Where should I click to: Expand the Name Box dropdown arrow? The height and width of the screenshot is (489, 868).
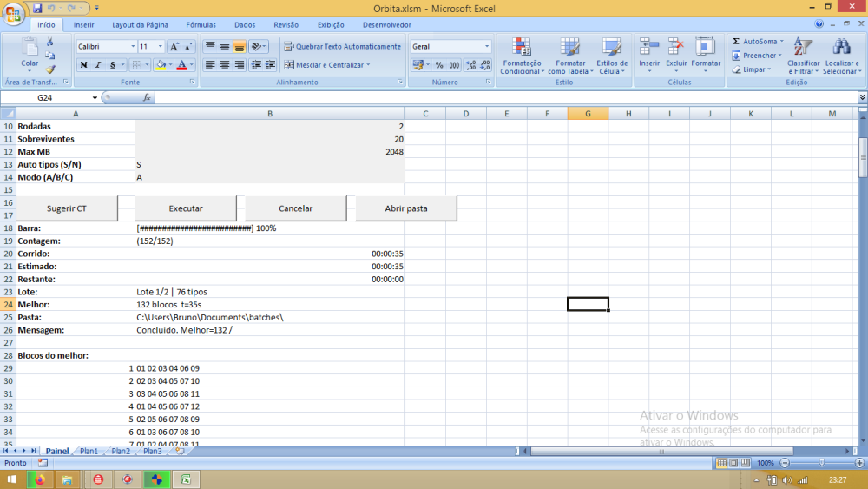pyautogui.click(x=95, y=98)
